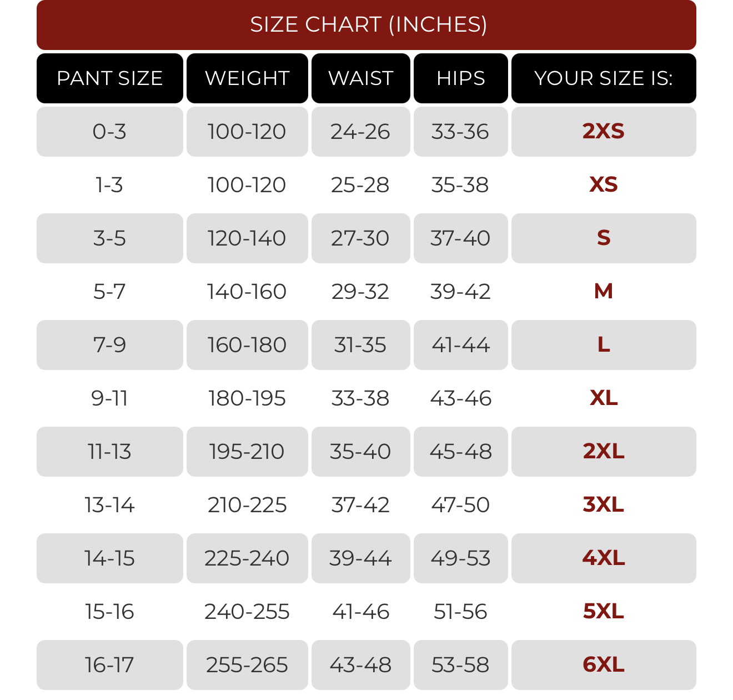Select the 5XL size label
733x700 pixels.
pos(604,612)
